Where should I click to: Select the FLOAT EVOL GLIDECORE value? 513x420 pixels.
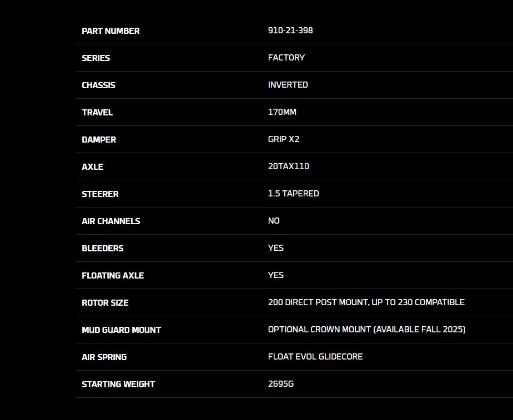point(315,357)
